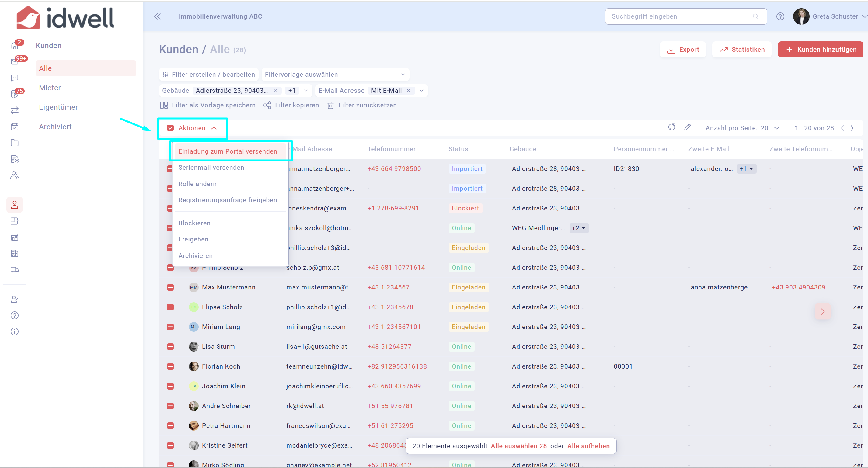Click the pencil edit columns icon
Viewport: 868px width, 468px height.
pos(688,127)
